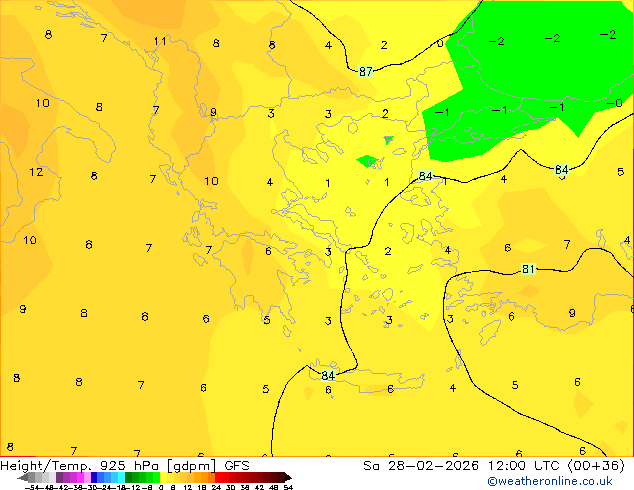
Task: Click the gray left arrow of the legend
Action: [x=22, y=478]
